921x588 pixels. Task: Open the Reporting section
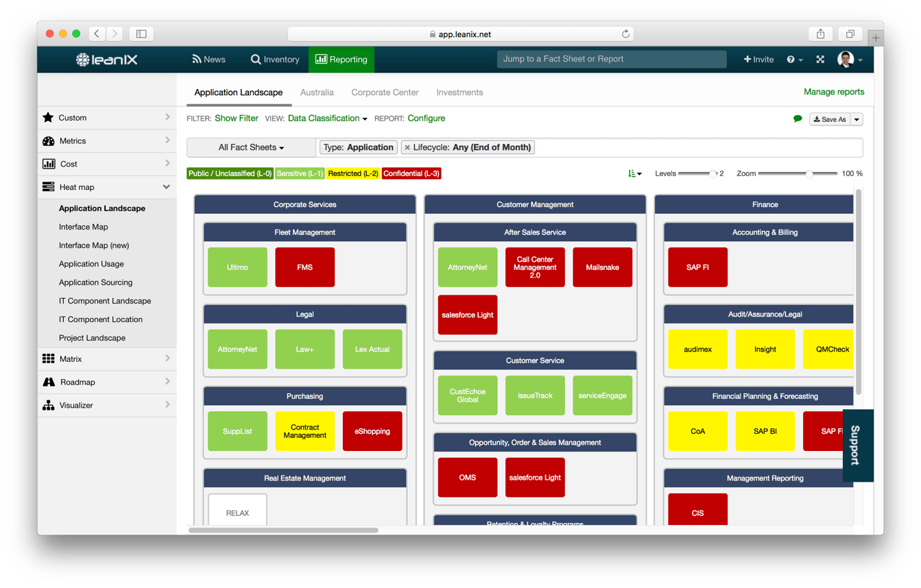coord(342,60)
